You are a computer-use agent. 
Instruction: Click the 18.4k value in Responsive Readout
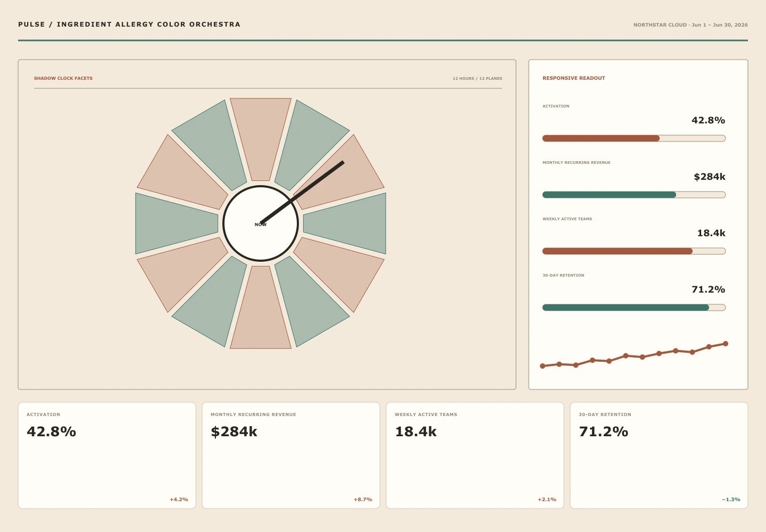tap(711, 233)
